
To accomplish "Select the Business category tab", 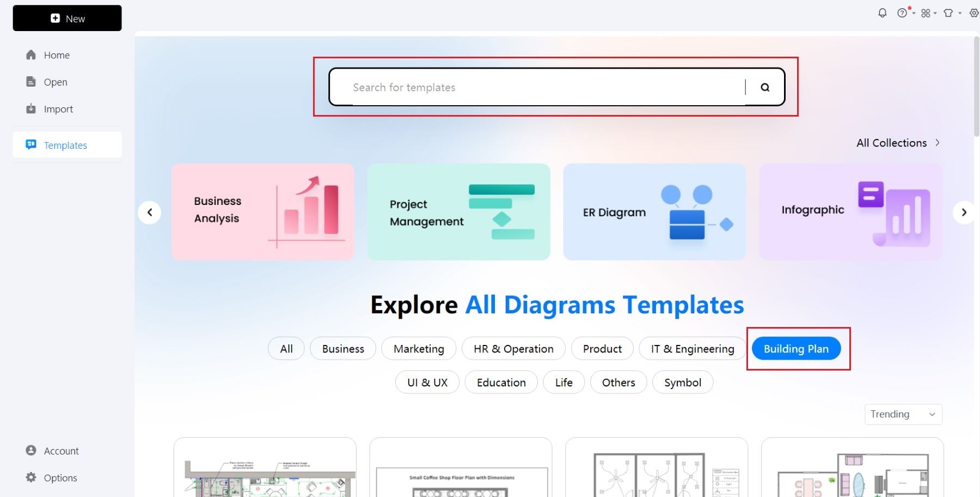I will (343, 349).
